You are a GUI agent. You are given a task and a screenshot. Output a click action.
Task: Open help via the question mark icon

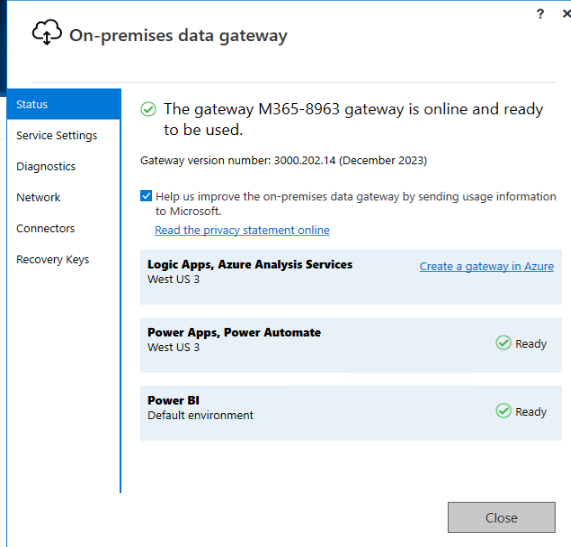pyautogui.click(x=540, y=14)
